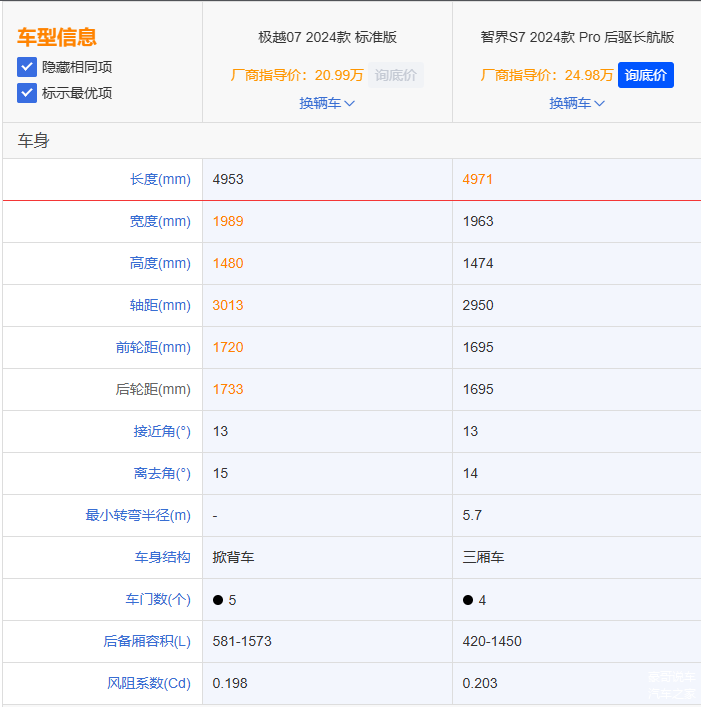The image size is (701, 707).
Task: Open the 极越07 2024款 标准版 title
Action: coord(327,37)
